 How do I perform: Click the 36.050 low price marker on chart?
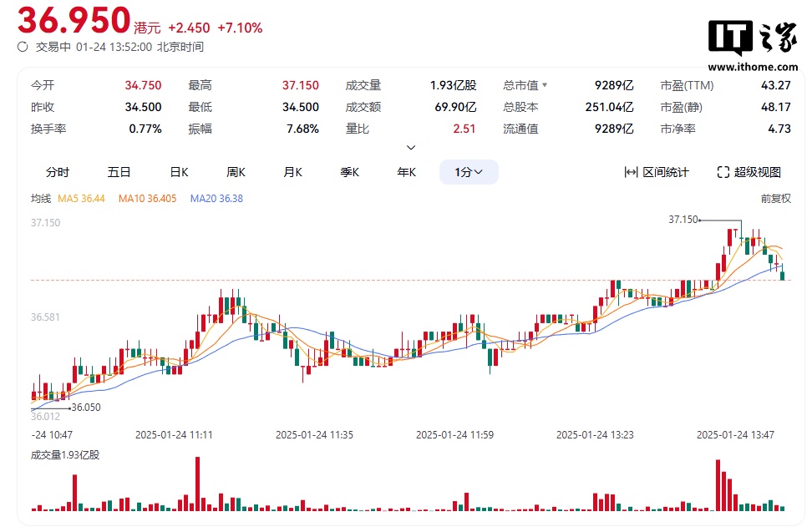coord(85,407)
